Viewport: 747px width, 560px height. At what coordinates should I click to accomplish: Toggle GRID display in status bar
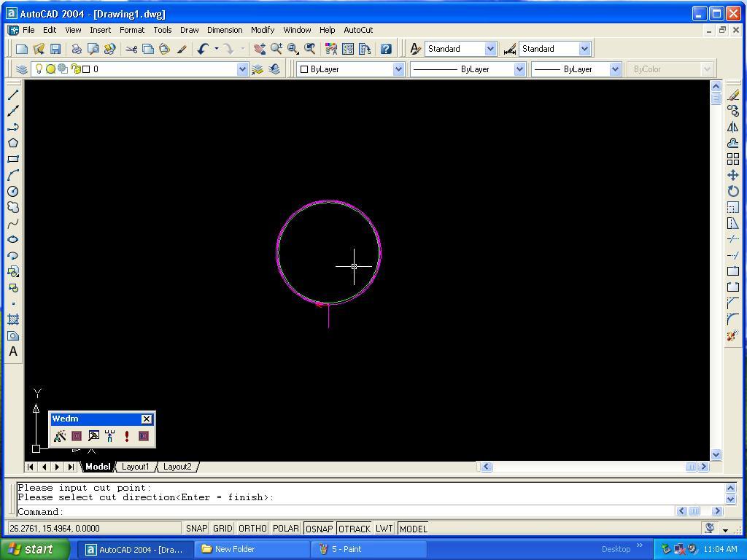click(222, 529)
